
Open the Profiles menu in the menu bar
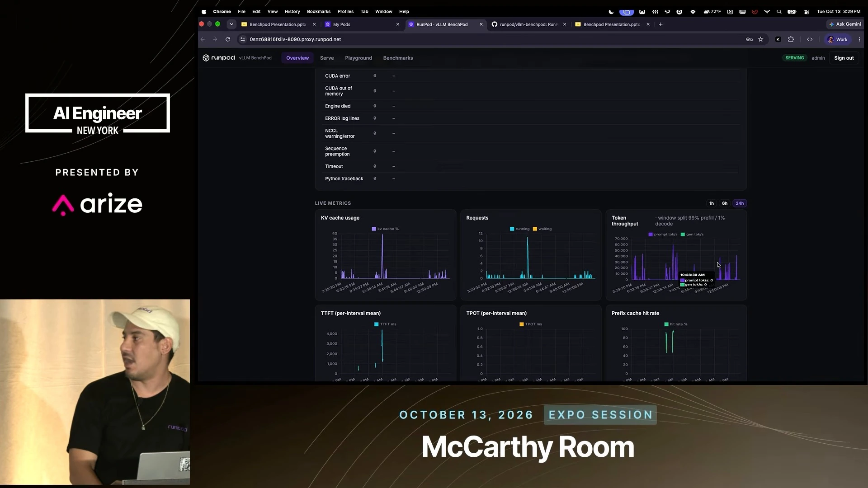click(345, 12)
